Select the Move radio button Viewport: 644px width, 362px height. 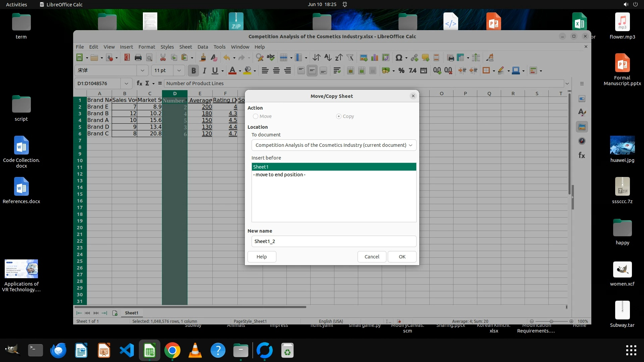[256, 116]
